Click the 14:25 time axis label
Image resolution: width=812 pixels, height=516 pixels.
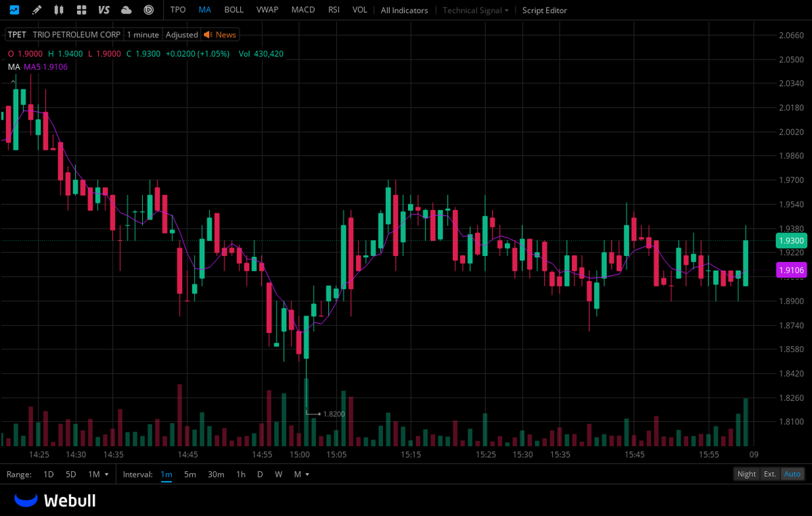pyautogui.click(x=39, y=454)
